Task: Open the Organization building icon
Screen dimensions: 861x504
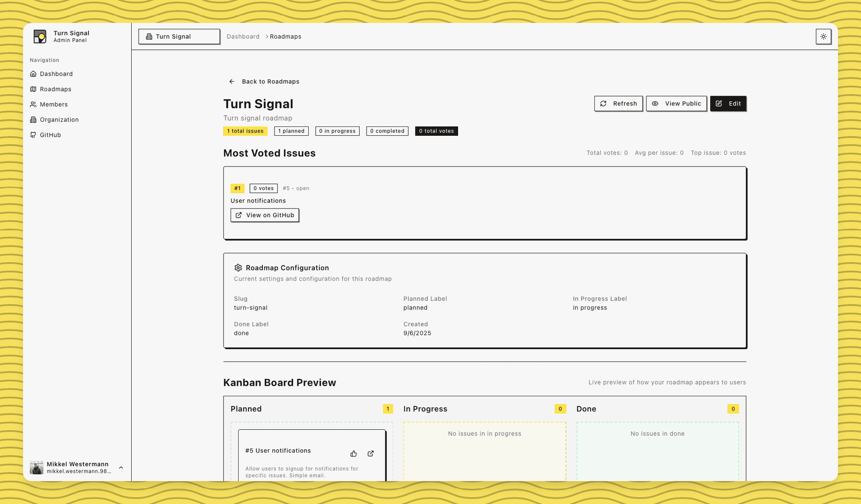Action: [33, 119]
